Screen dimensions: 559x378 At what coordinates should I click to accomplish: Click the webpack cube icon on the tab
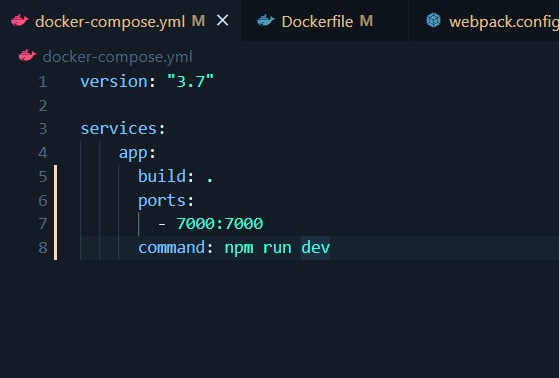pos(434,20)
